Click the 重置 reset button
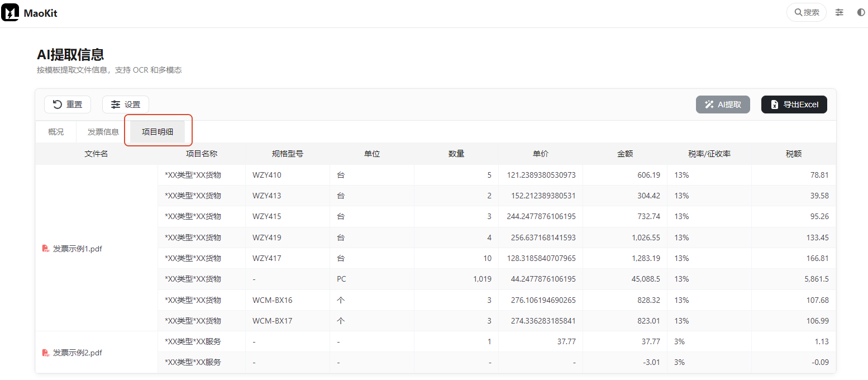This screenshot has height=380, width=868. 68,104
